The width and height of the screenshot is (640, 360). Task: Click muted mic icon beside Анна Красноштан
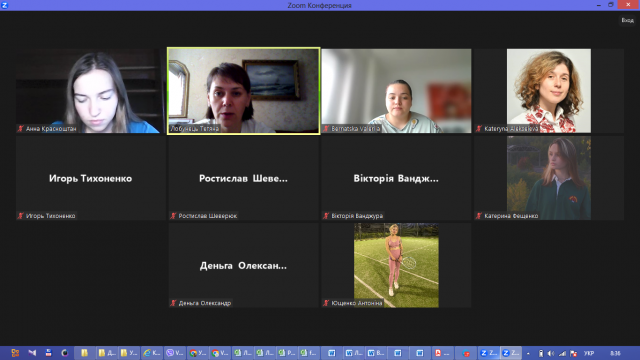[20, 129]
